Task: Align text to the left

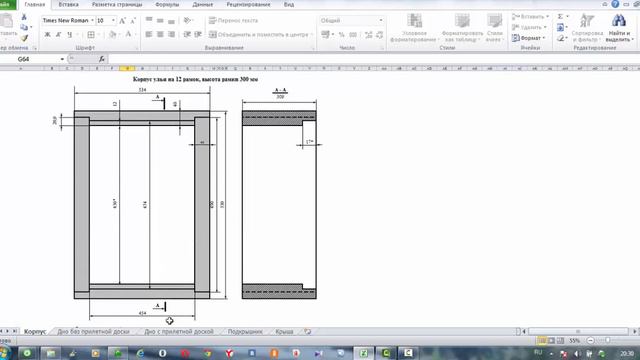Action: tap(149, 35)
